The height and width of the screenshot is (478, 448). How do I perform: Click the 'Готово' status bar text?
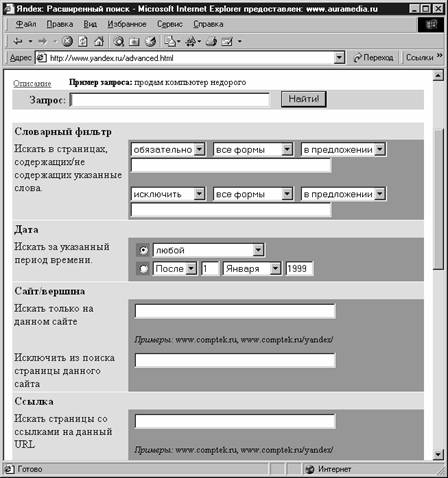30,469
